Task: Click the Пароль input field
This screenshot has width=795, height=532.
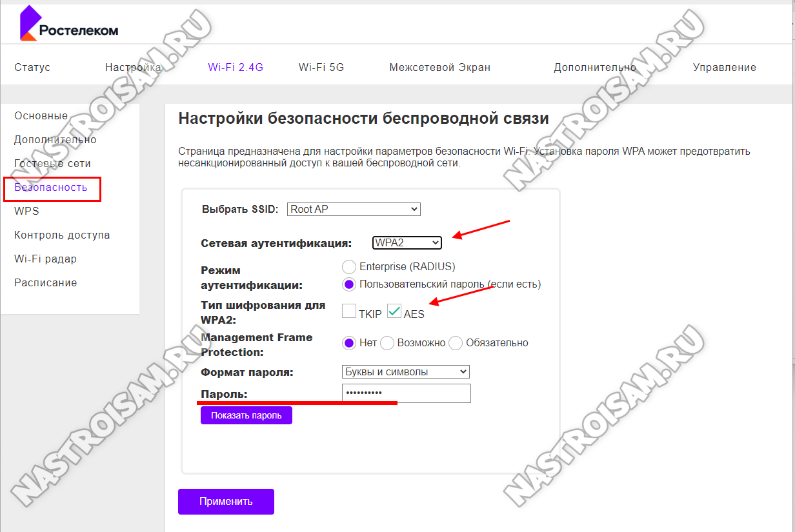Action: click(x=406, y=393)
